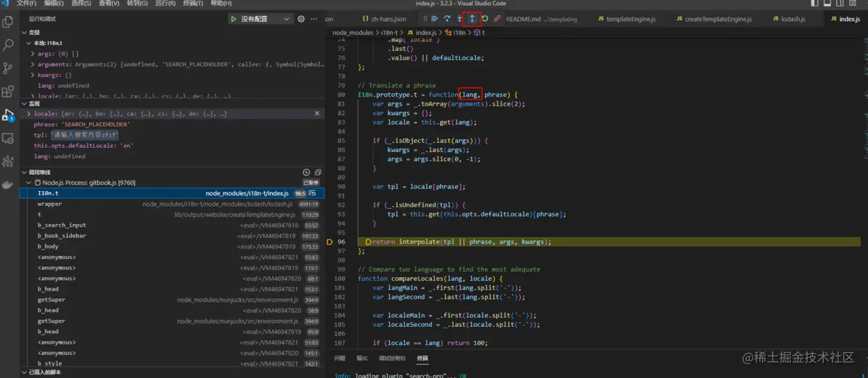868x378 pixels.
Task: Remove the locale watch expression
Action: pyautogui.click(x=316, y=113)
